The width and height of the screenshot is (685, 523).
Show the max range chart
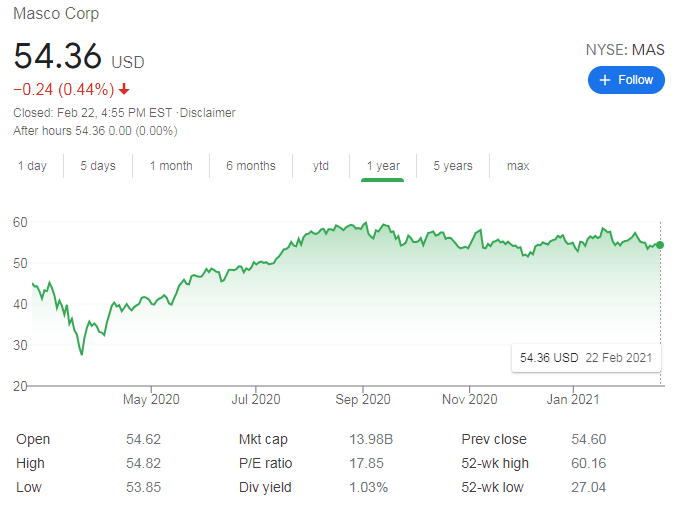coord(518,166)
